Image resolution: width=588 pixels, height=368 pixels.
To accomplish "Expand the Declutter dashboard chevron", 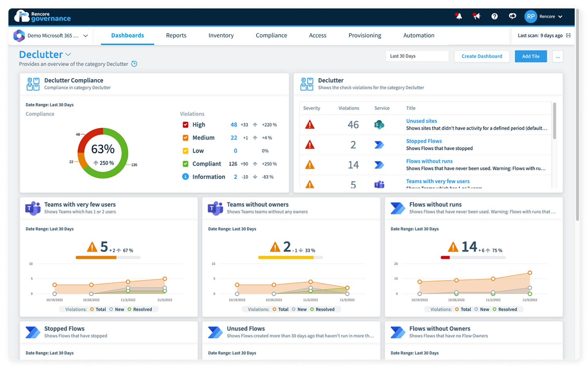I will (68, 54).
